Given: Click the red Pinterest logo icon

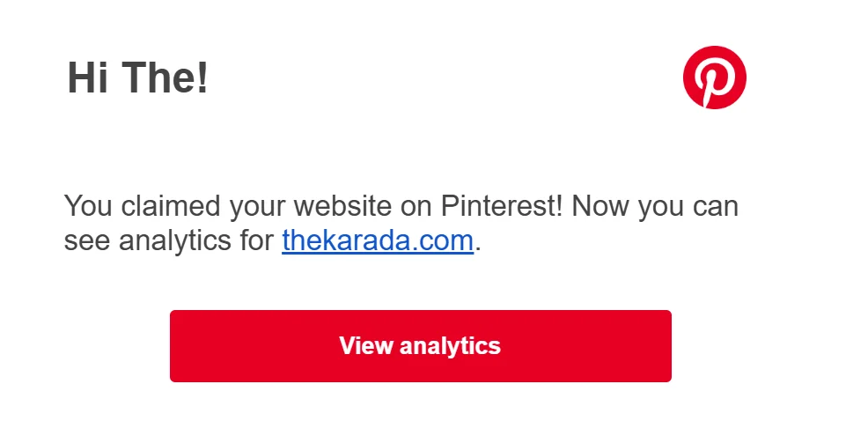Looking at the screenshot, I should [714, 77].
